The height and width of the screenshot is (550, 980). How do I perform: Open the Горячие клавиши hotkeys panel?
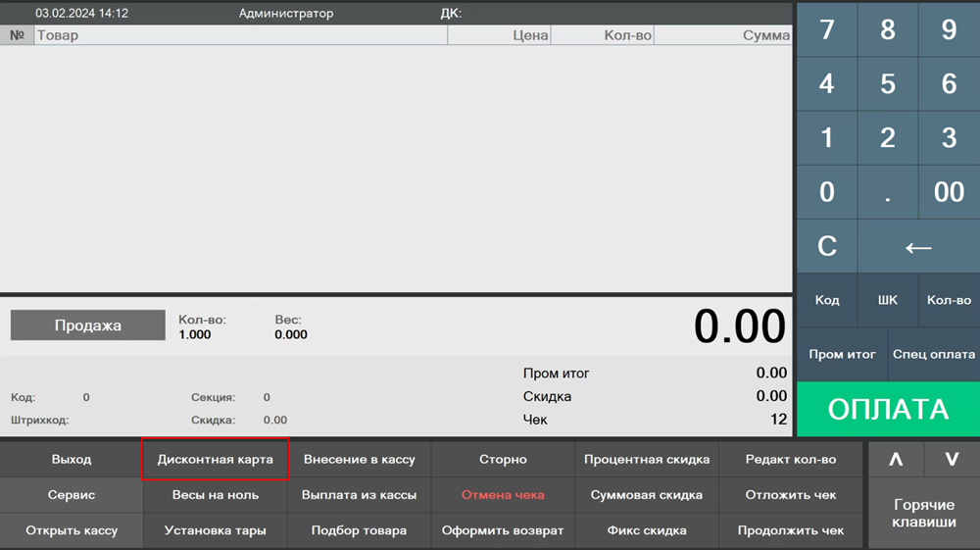tap(924, 513)
